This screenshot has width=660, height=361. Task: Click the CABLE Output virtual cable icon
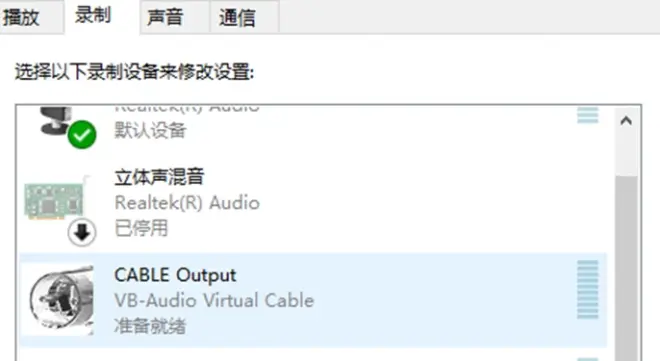62,300
